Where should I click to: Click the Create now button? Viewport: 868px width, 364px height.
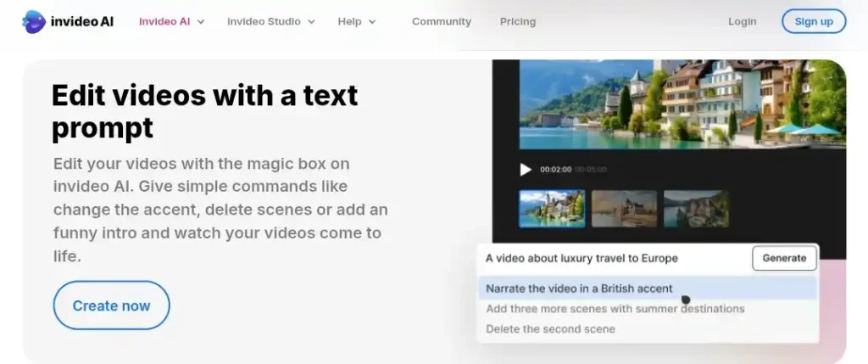click(x=111, y=305)
